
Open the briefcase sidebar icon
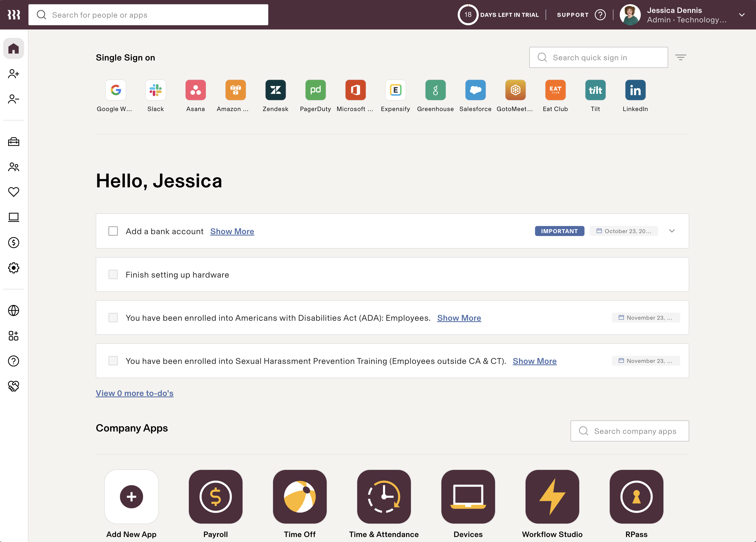[x=14, y=142]
